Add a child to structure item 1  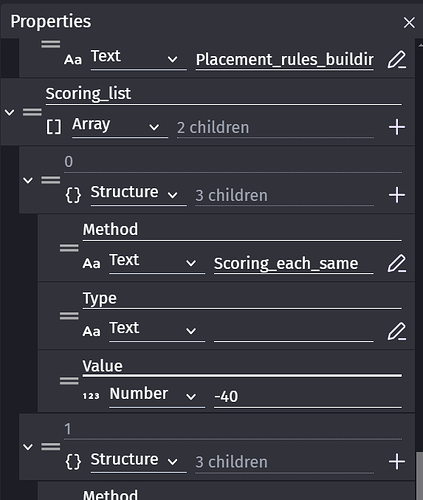coord(397,462)
